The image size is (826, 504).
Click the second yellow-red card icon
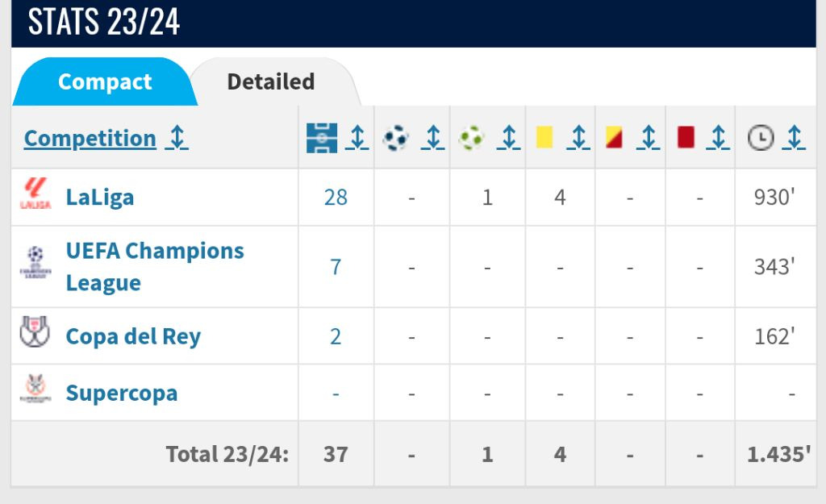click(x=614, y=137)
